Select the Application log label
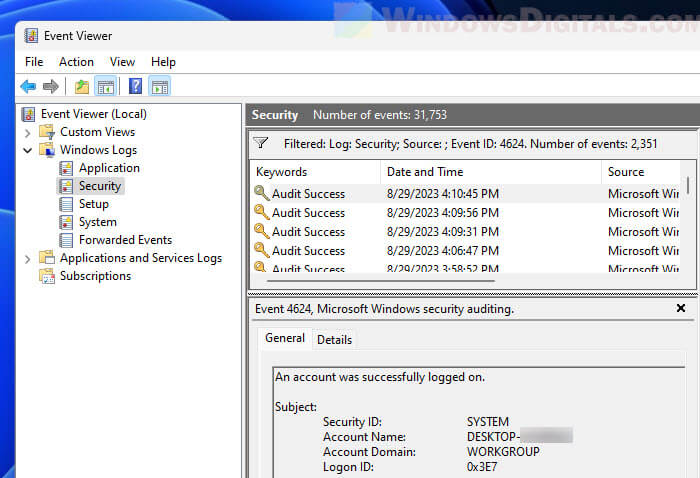 tap(109, 168)
